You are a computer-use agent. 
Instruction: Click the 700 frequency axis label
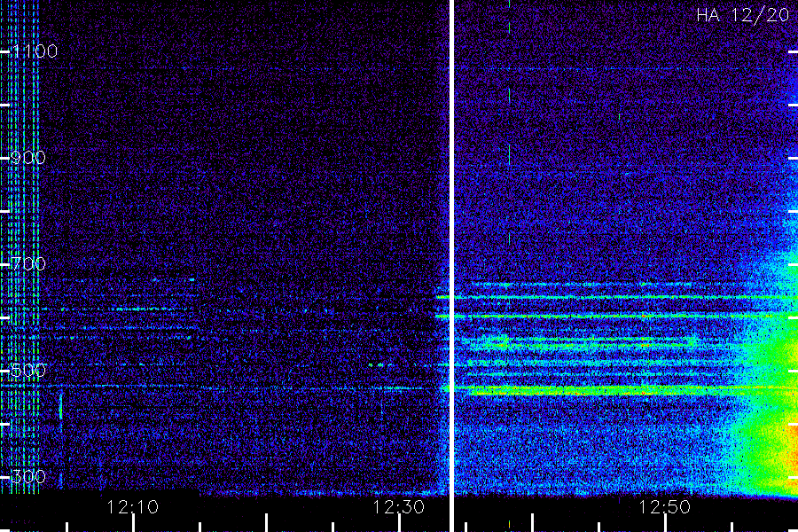coord(28,263)
